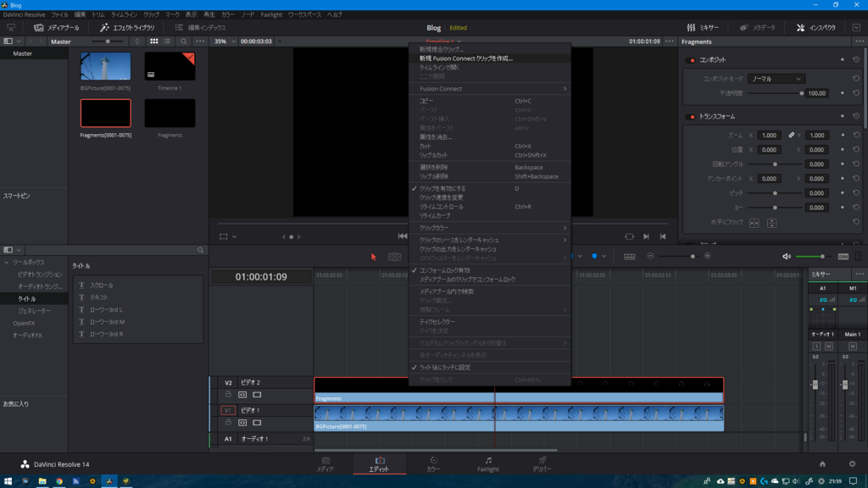Open the viewer zoom 35% dropdown
Viewport: 868px width, 488px height.
(x=225, y=42)
